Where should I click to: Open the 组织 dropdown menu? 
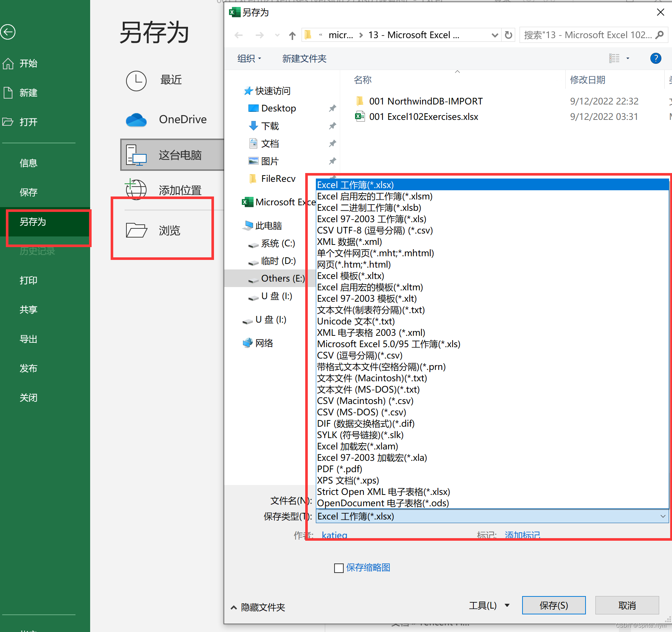tap(249, 58)
